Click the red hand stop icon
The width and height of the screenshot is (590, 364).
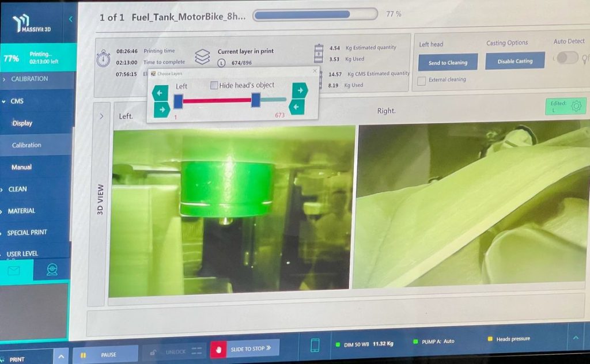point(218,349)
